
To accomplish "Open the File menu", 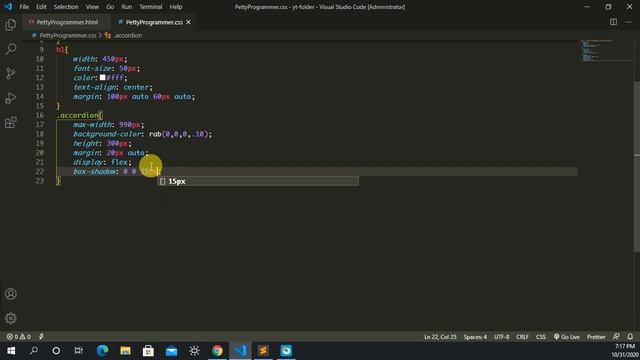I will tap(24, 7).
